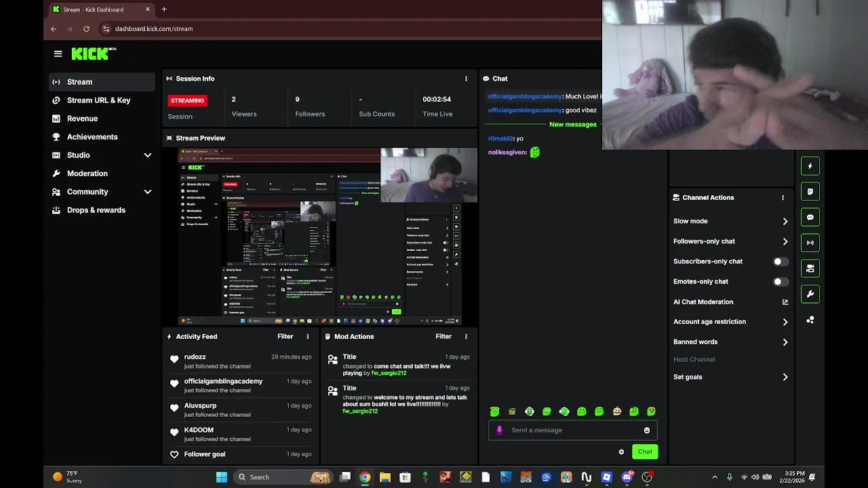Image resolution: width=868 pixels, height=488 pixels.
Task: Open Slow mode settings chevron
Action: tap(785, 222)
